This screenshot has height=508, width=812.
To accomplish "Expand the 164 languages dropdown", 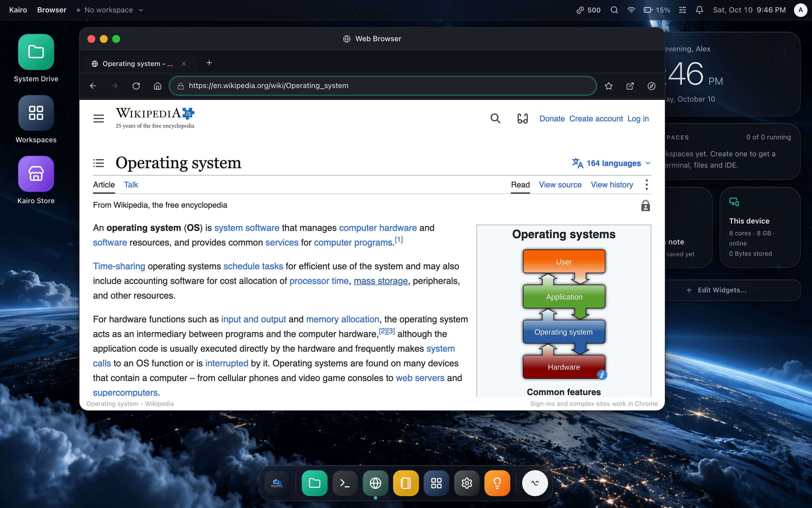I will click(x=611, y=163).
